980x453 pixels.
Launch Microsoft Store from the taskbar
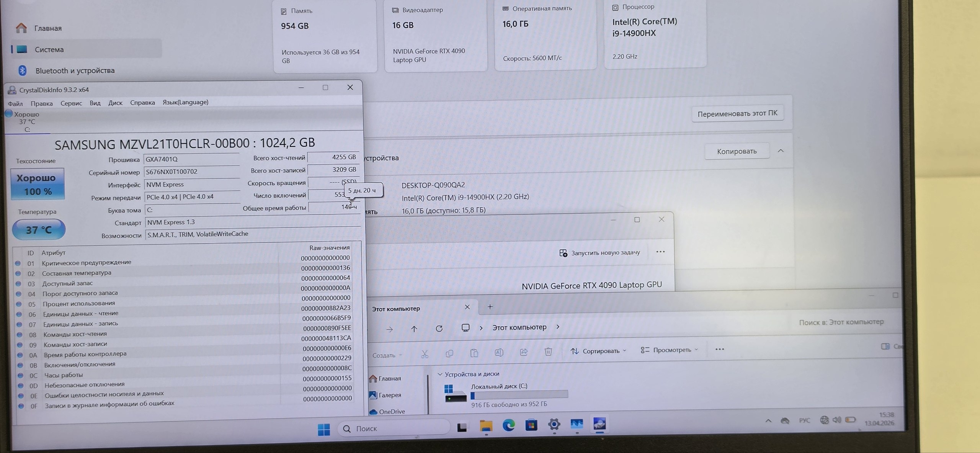pos(532,425)
